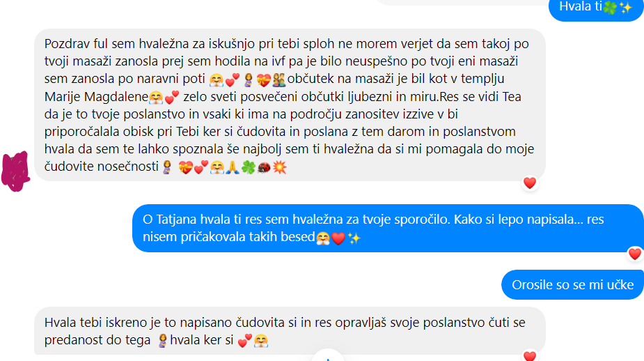Open heart reaction under "Hvala tebi iskreno" message

pos(530,355)
